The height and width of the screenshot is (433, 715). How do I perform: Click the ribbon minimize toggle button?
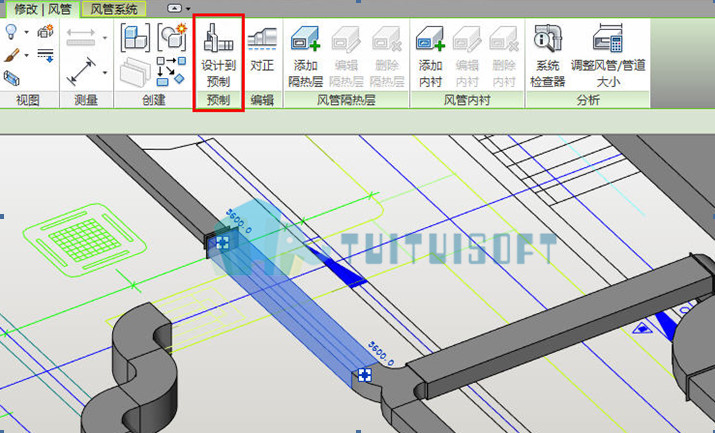(x=175, y=8)
